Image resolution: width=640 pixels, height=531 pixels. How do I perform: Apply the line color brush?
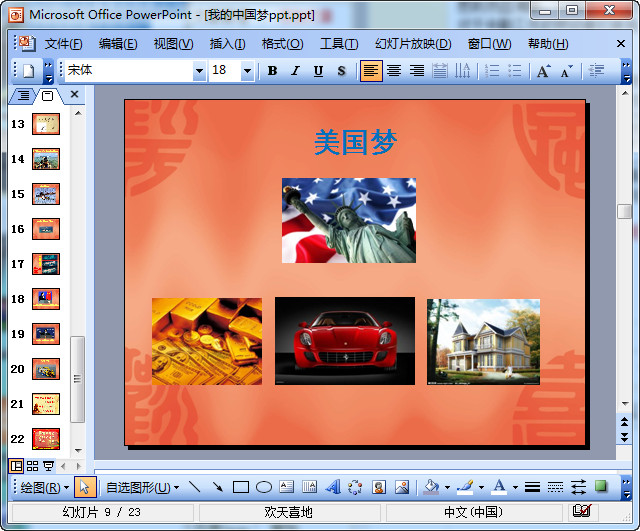pos(465,487)
